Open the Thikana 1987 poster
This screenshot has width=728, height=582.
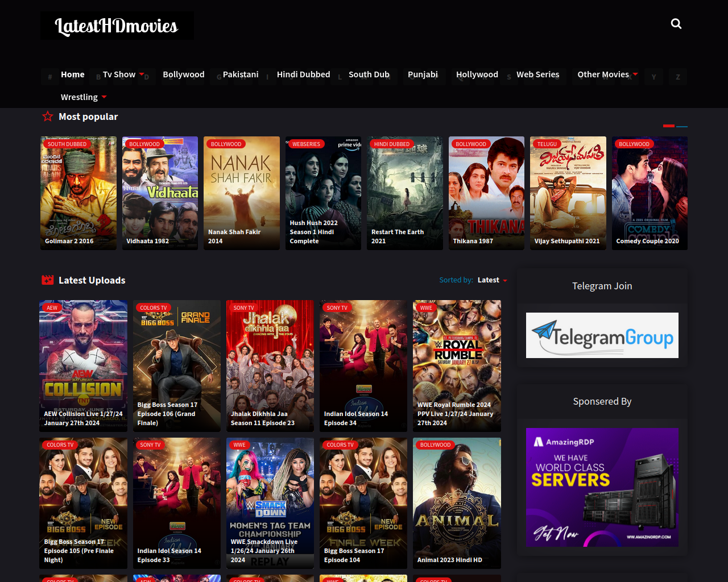tap(487, 193)
